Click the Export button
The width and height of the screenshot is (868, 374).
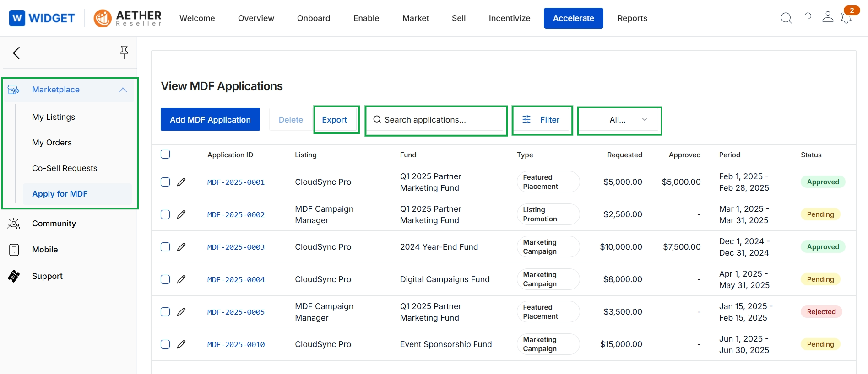click(x=335, y=120)
